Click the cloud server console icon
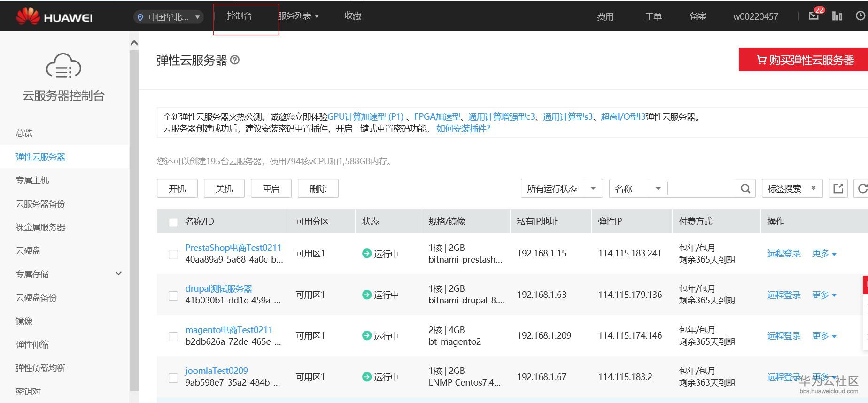Screen dimensions: 868x403 click(63, 66)
